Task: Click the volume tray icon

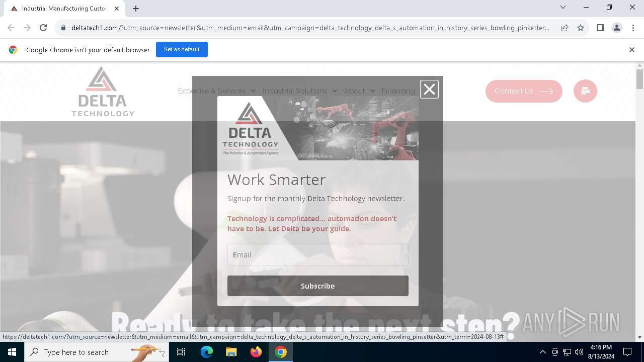Action: (x=579, y=352)
